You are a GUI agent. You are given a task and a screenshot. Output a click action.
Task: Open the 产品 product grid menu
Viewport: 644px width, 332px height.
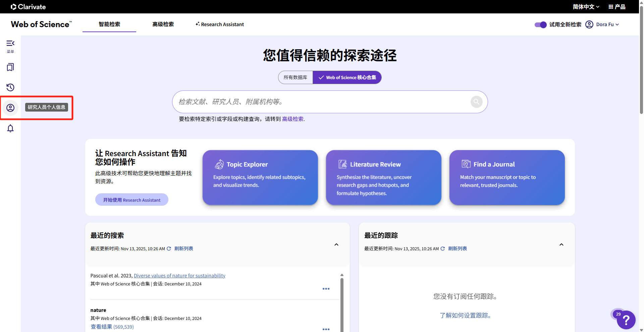[x=617, y=7]
